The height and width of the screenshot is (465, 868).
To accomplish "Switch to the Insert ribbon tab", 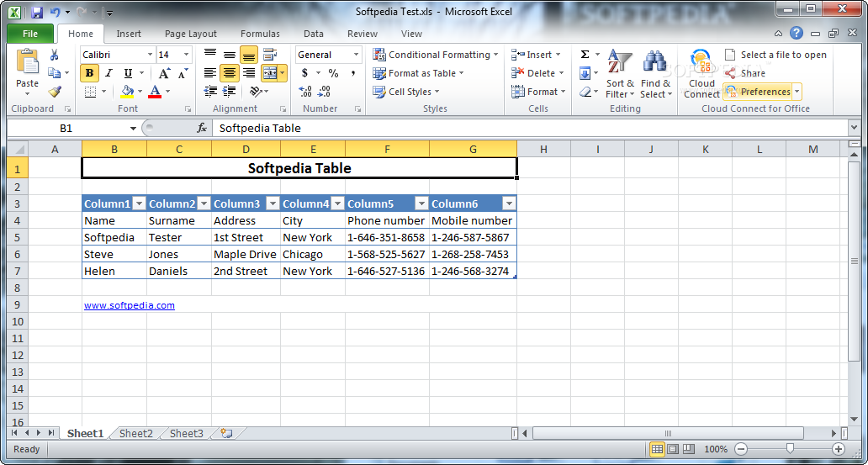I will (x=129, y=34).
